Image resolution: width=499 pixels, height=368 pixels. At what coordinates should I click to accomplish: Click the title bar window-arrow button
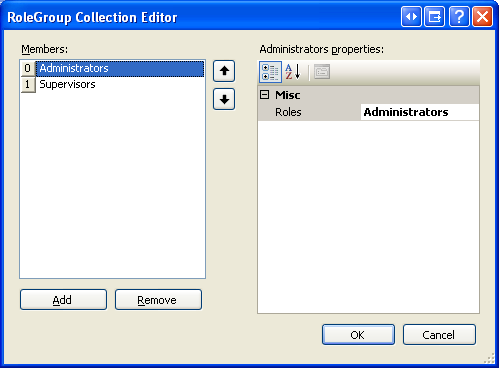click(434, 16)
